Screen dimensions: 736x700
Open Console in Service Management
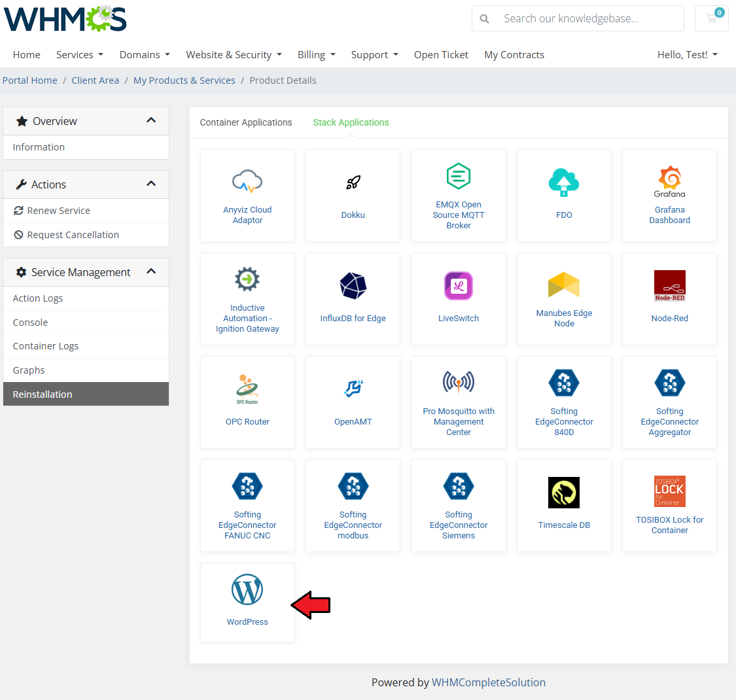coord(86,323)
